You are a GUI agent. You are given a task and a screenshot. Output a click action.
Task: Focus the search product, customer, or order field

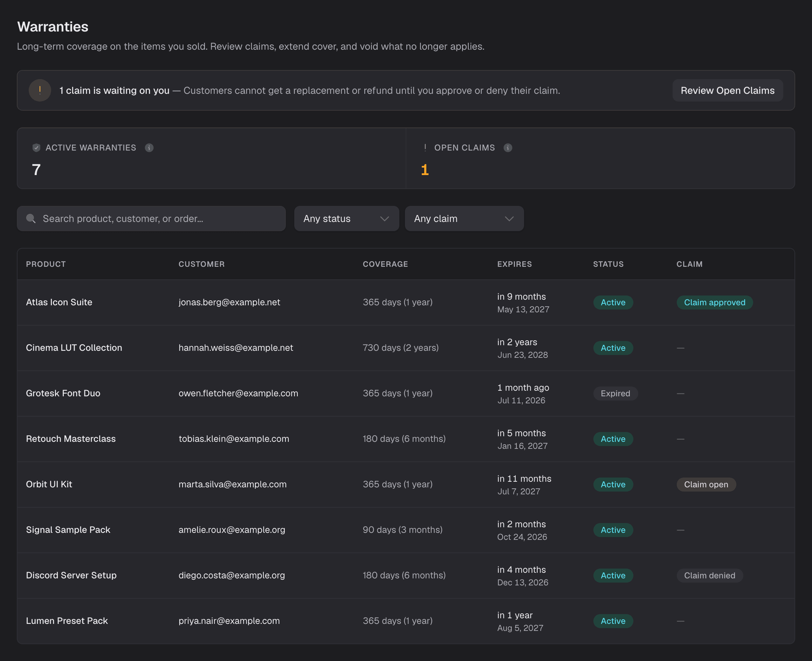tap(151, 218)
